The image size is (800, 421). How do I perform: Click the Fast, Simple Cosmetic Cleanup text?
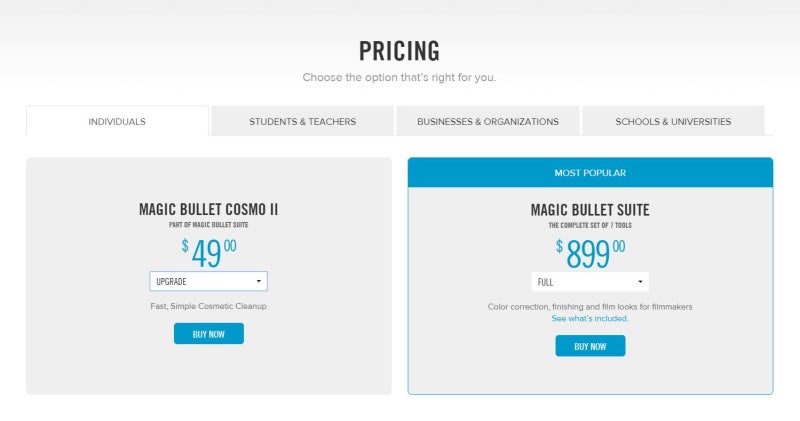point(208,306)
